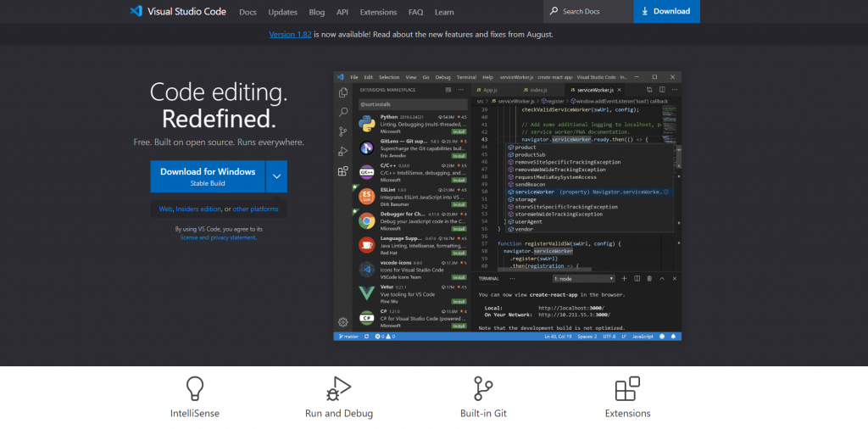868x429 pixels.
Task: Switch to the index.js editor tab
Action: point(535,90)
